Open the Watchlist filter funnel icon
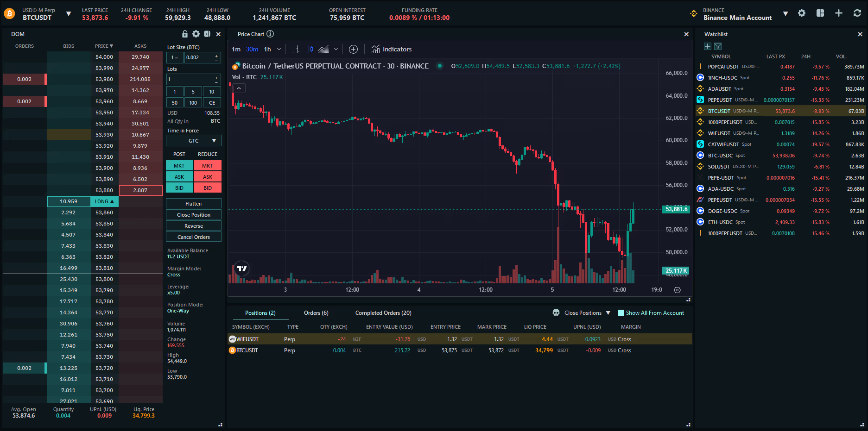Image resolution: width=868 pixels, height=431 pixels. (718, 46)
